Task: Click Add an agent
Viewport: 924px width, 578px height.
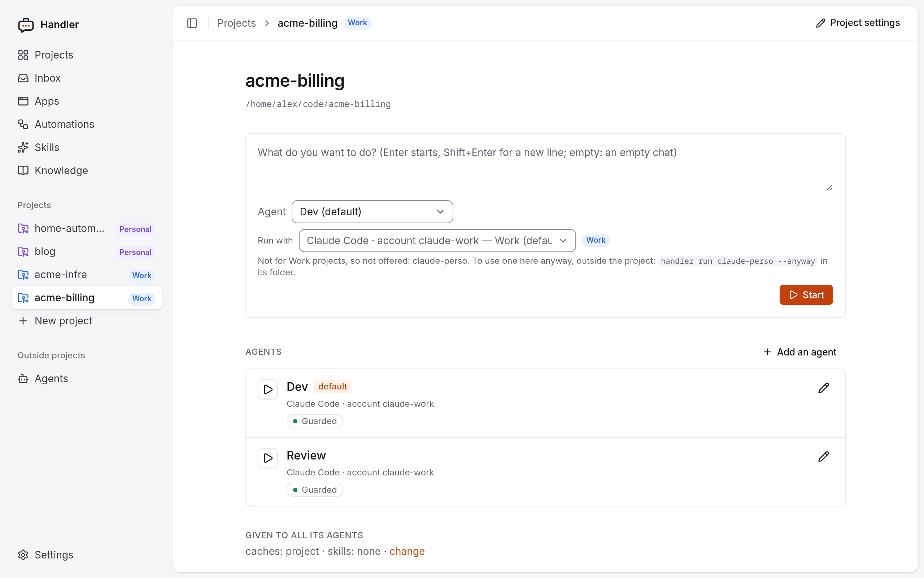Action: click(x=800, y=352)
